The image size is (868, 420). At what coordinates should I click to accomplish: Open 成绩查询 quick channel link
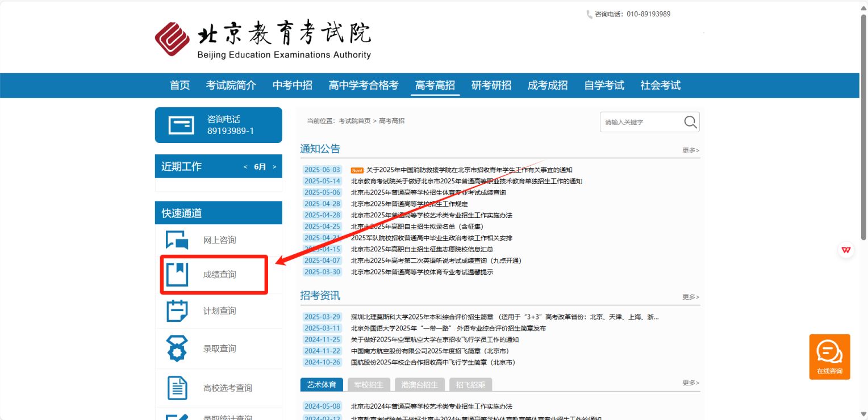(220, 275)
